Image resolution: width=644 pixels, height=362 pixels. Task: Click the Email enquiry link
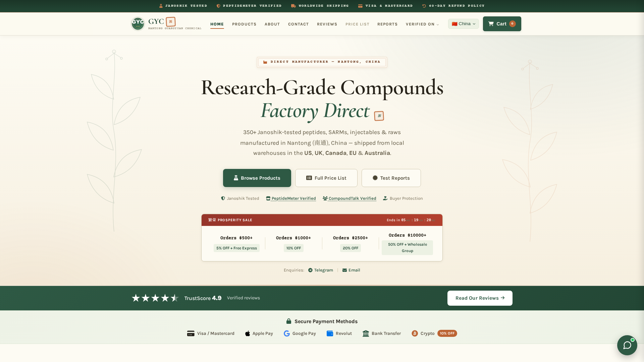351,270
